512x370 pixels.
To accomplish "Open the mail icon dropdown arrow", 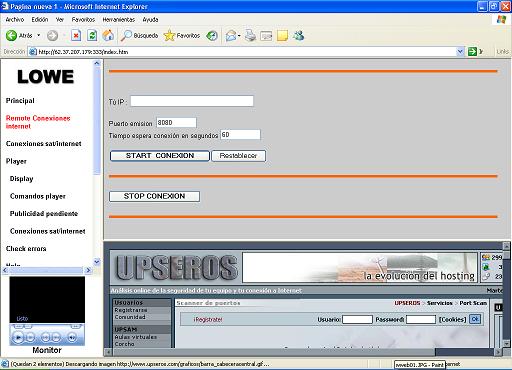I will (239, 36).
